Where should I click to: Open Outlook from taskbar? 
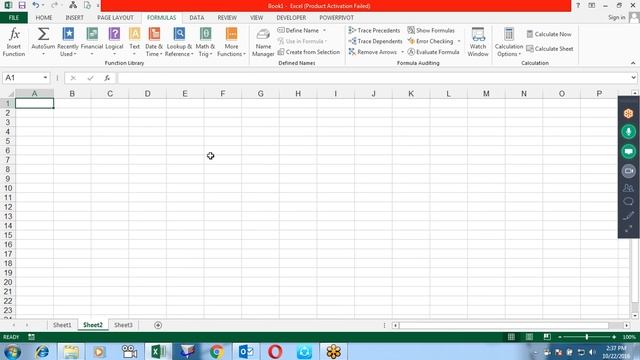click(246, 351)
